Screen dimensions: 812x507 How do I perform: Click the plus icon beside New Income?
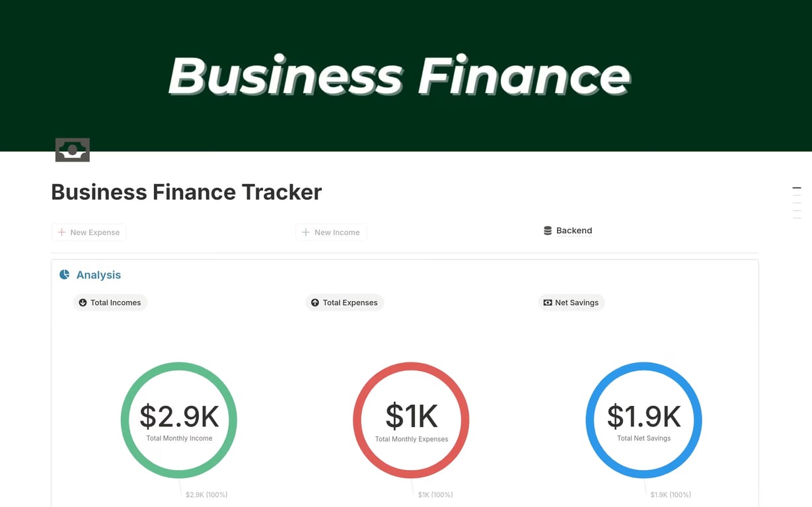pyautogui.click(x=306, y=232)
